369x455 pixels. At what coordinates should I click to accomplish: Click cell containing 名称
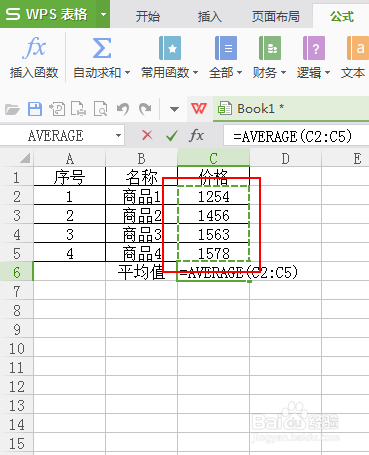[x=141, y=177]
